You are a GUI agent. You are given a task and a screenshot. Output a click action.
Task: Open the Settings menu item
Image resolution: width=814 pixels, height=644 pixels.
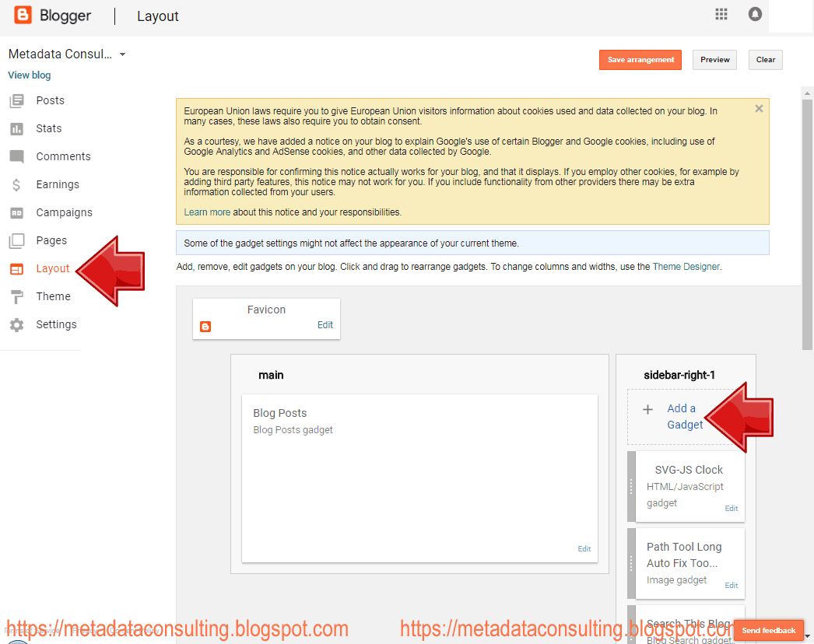[56, 325]
